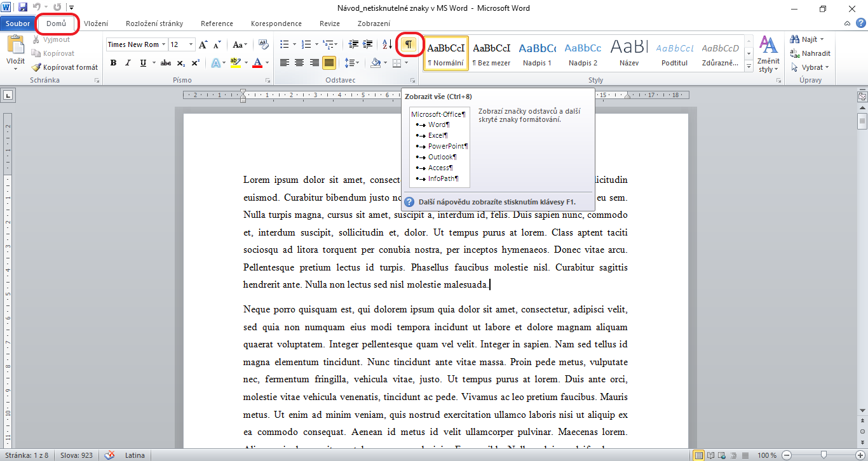Apply the Podtitul style
868x461 pixels.
(x=675, y=53)
